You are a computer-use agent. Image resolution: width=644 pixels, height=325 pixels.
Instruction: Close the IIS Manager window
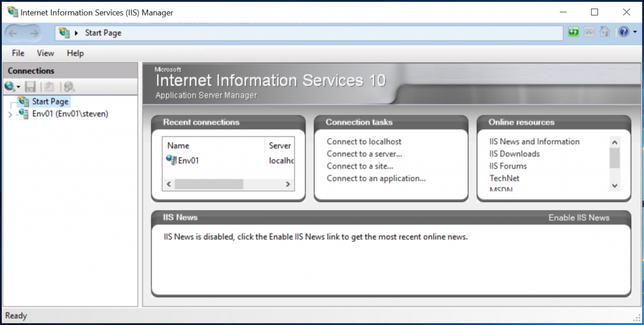[x=626, y=12]
